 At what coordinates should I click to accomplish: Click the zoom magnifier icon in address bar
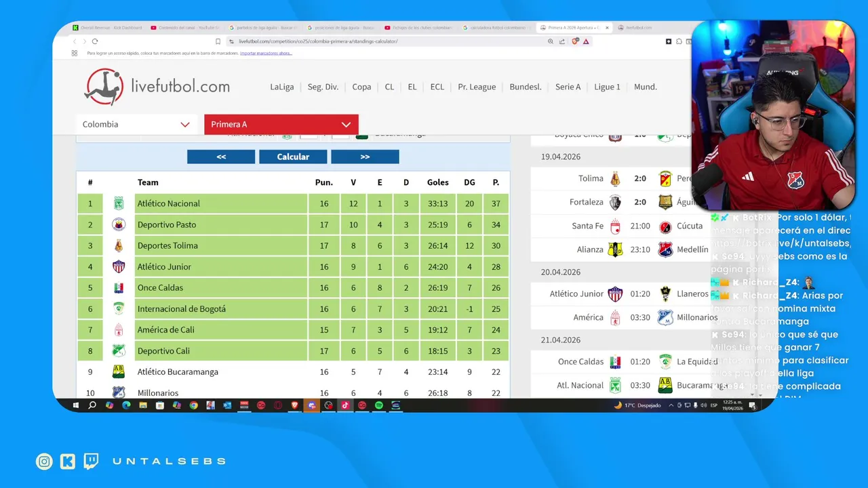(x=551, y=41)
